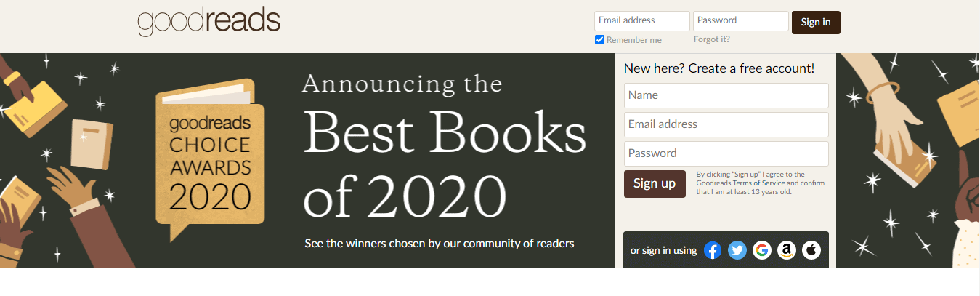
Task: Focus the top Email address field
Action: click(x=642, y=21)
